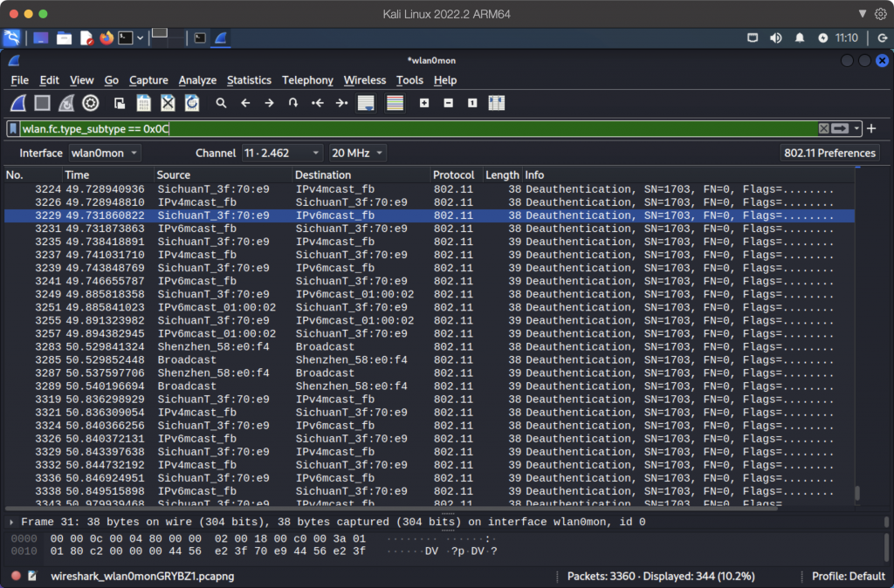Image resolution: width=894 pixels, height=588 pixels.
Task: Close this capture file
Action: click(x=168, y=103)
